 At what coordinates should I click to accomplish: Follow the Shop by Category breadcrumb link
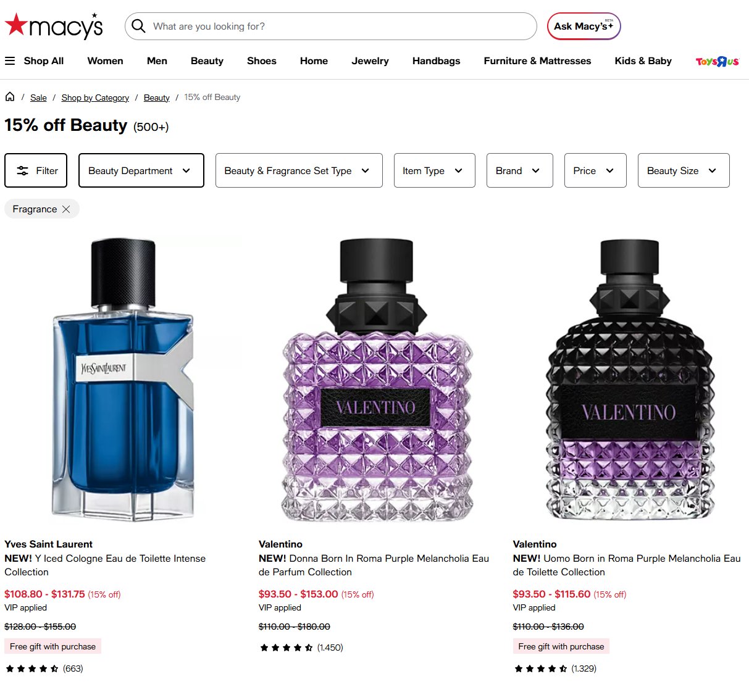point(95,98)
